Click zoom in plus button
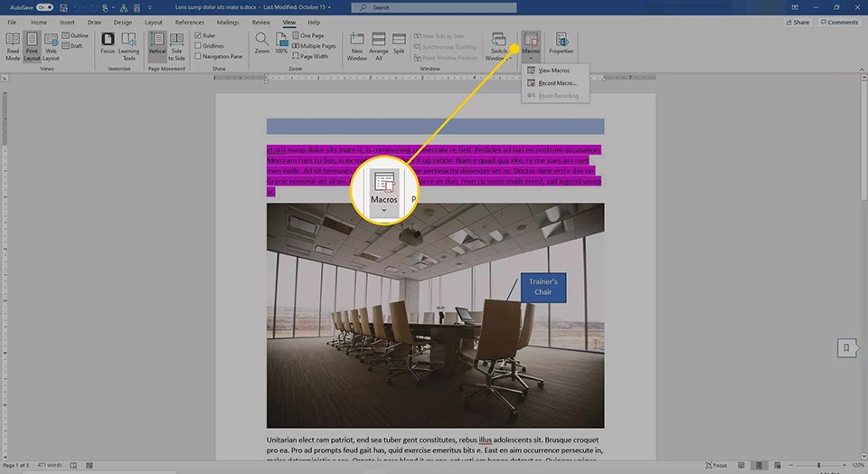Screen dimensions: 868x474 844,466
